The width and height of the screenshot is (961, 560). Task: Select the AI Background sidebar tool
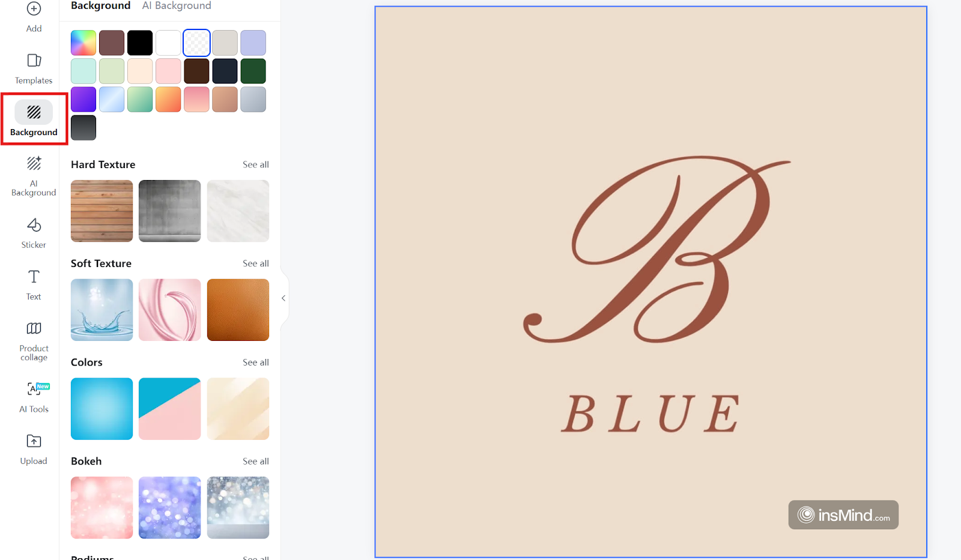[x=34, y=176]
